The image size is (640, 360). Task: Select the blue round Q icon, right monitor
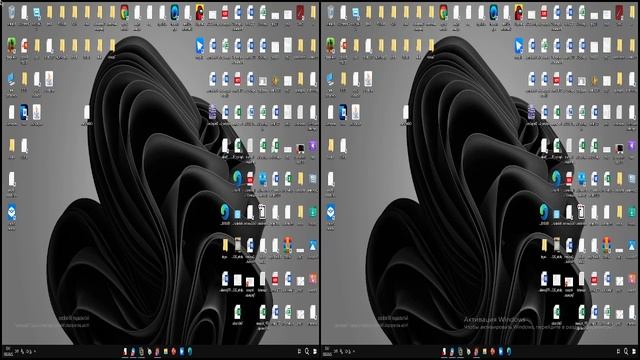click(x=494, y=12)
